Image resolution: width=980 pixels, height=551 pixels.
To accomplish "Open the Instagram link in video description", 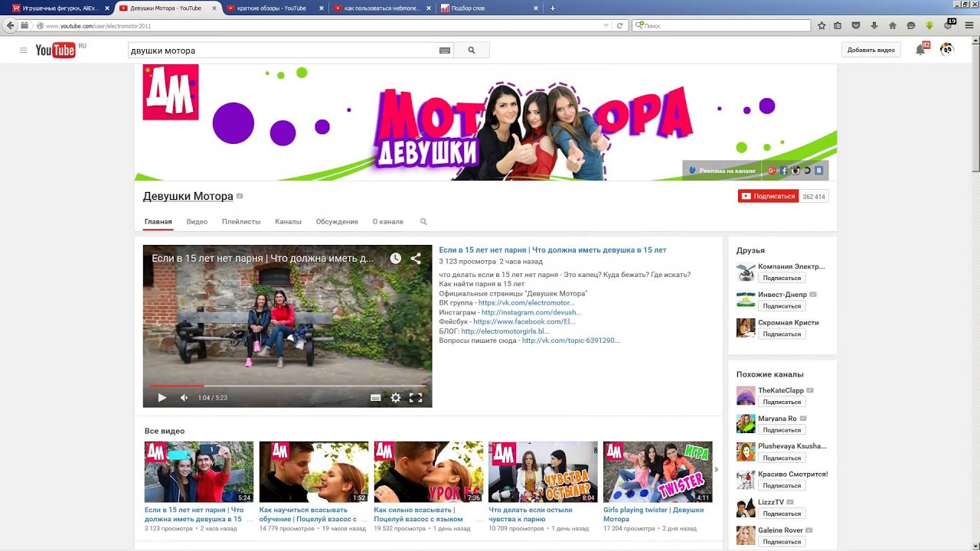I will click(531, 312).
